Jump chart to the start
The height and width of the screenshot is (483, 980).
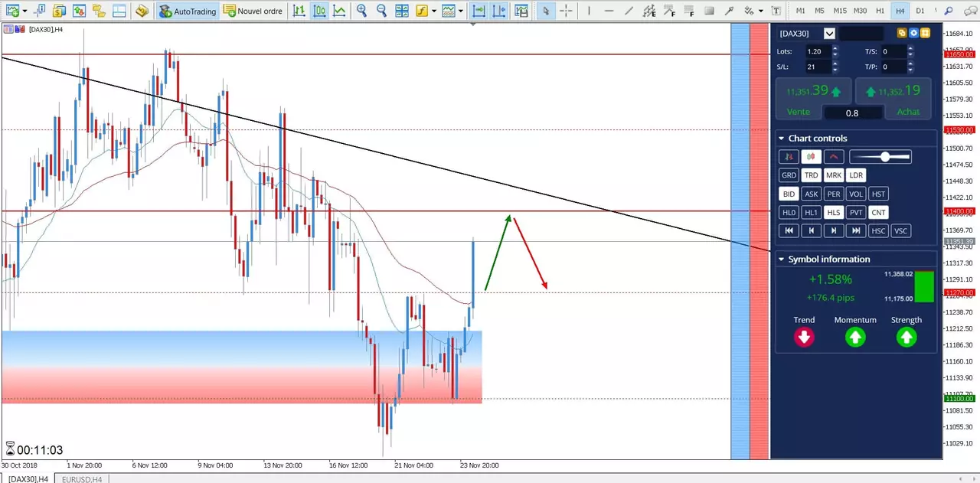pos(789,231)
